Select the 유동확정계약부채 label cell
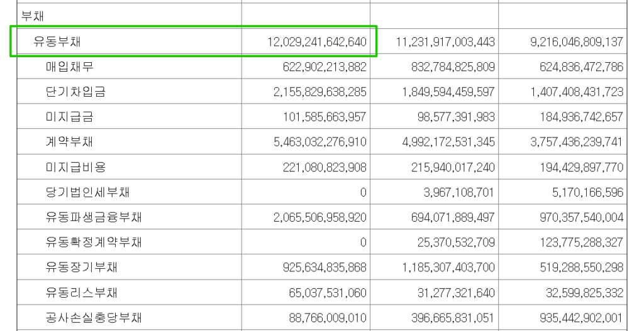 pyautogui.click(x=94, y=242)
